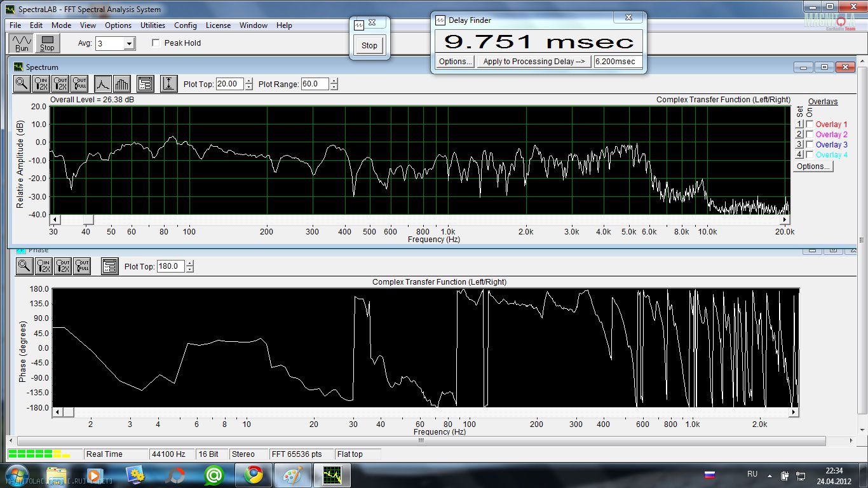Increase Plot Range value
Image resolution: width=868 pixels, height=488 pixels.
334,81
